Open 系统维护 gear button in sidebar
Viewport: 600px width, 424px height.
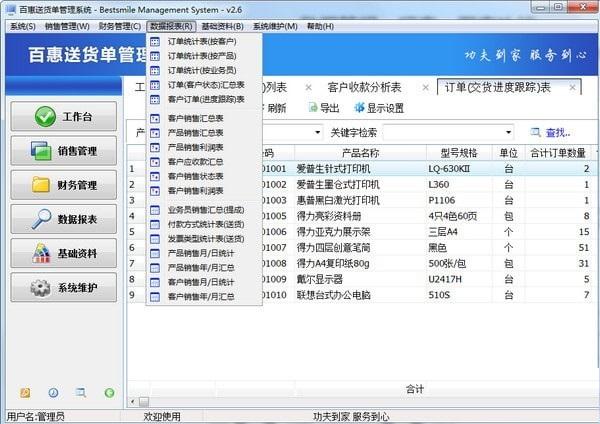click(x=64, y=287)
